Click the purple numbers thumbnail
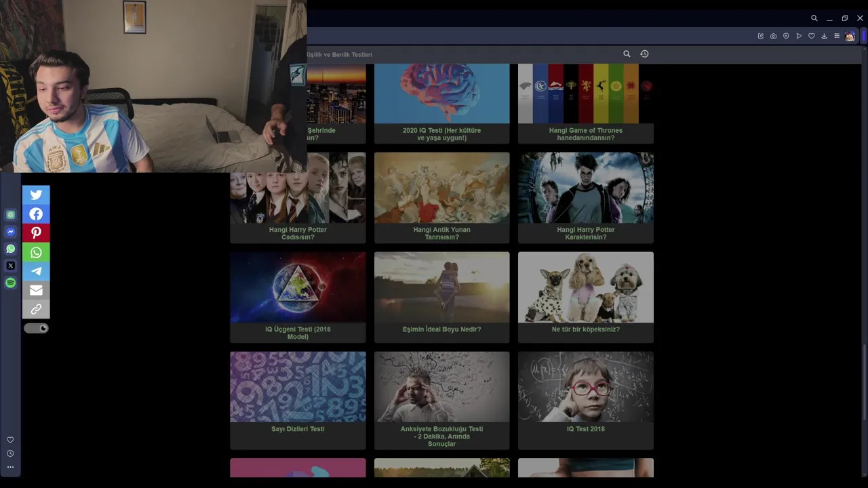Screen dimensions: 868x488 click(298, 387)
